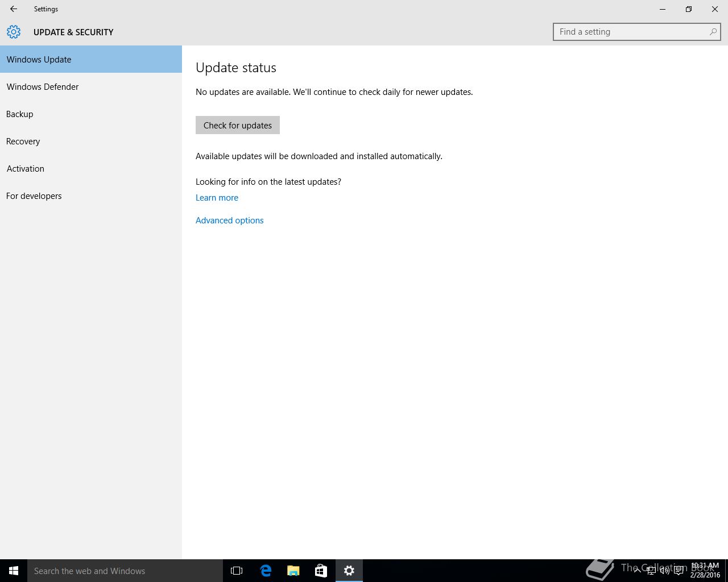Show hidden system tray icons
The height and width of the screenshot is (582, 728).
pyautogui.click(x=637, y=571)
